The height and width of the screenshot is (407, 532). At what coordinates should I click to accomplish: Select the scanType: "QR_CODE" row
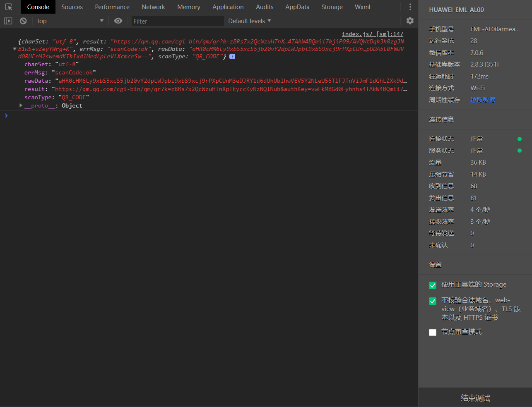click(x=57, y=97)
